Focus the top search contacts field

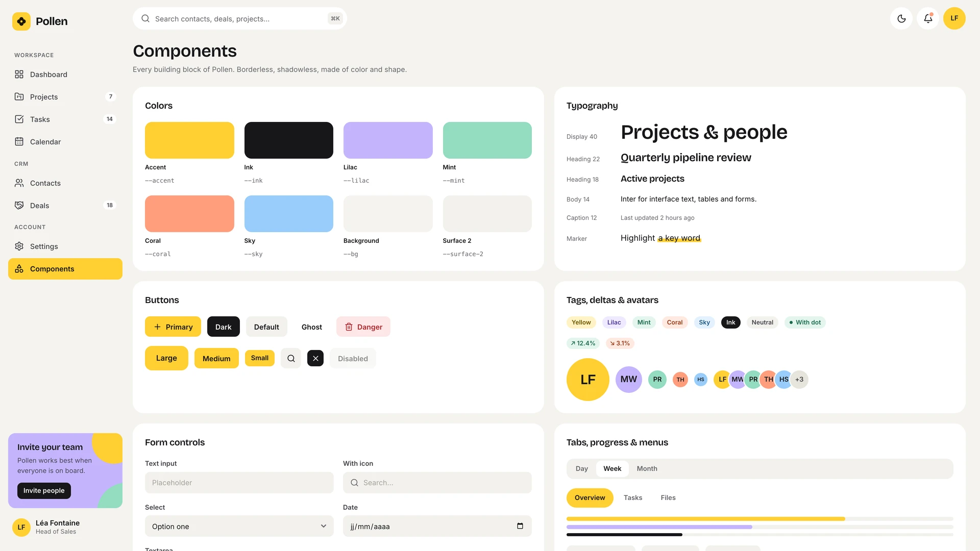pyautogui.click(x=240, y=18)
